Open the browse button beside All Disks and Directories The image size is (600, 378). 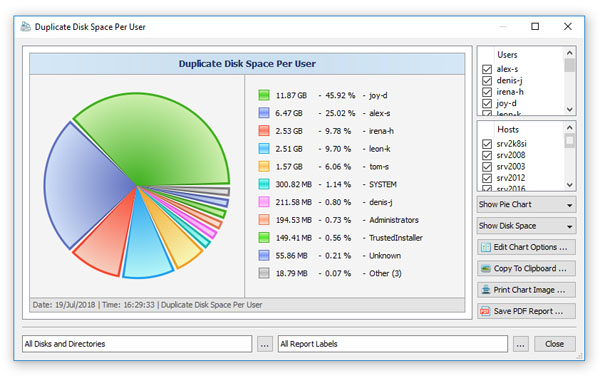click(x=264, y=344)
